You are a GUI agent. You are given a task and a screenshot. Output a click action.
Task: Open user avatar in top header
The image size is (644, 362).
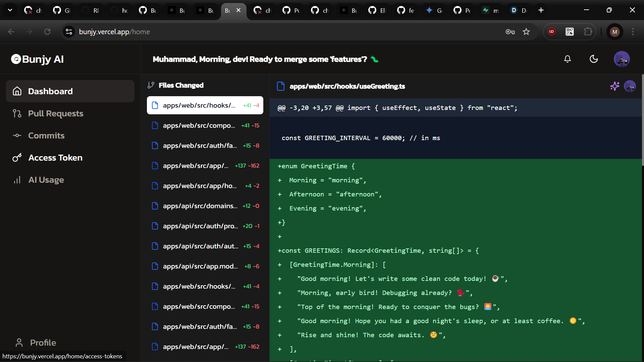click(x=622, y=59)
